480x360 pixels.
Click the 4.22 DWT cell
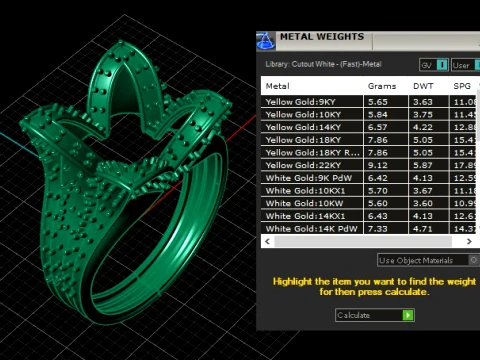coord(429,127)
